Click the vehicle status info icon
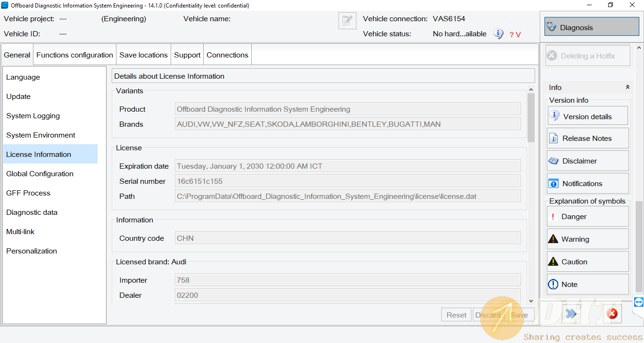This screenshot has height=343, width=644. 498,34
